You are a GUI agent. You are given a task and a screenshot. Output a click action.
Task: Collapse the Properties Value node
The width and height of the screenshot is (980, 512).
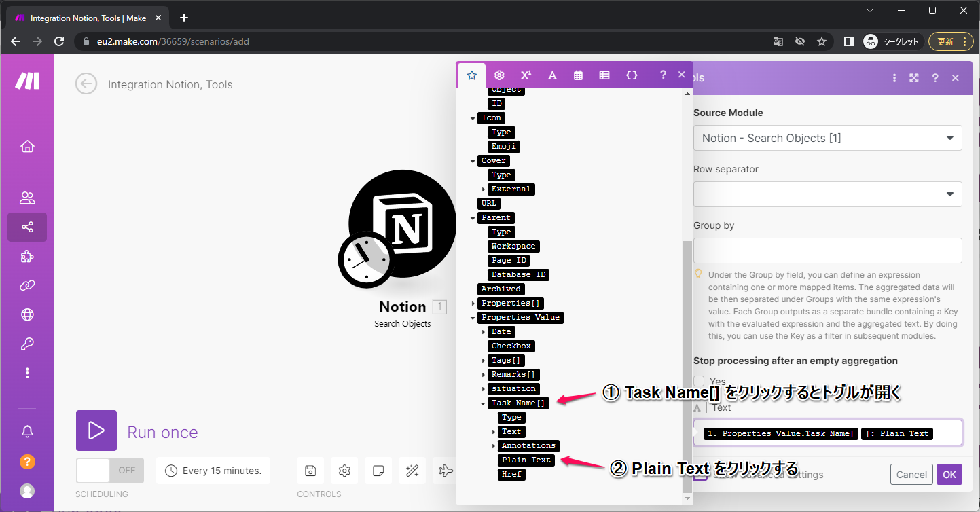pos(473,318)
